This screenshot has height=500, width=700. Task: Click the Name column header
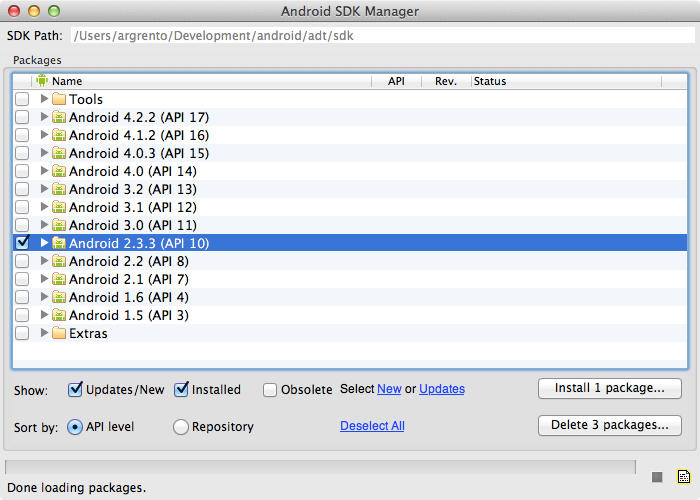tap(200, 81)
